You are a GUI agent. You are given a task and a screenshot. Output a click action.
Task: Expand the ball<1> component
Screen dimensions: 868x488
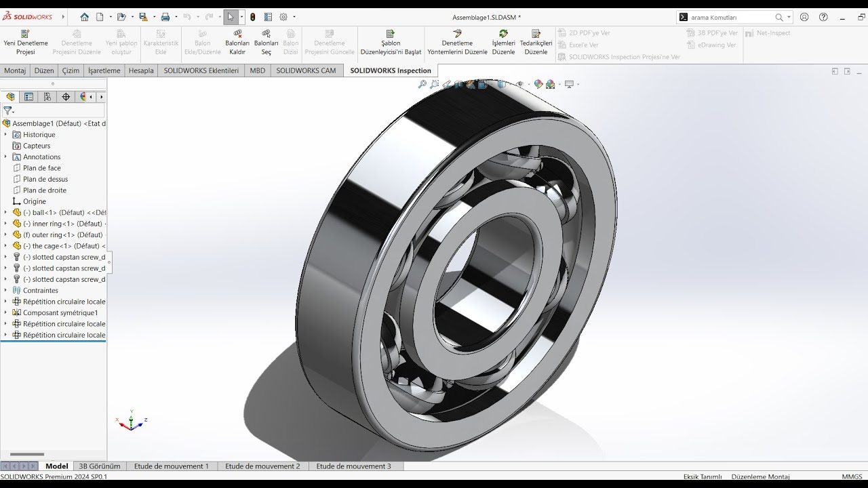coord(5,212)
